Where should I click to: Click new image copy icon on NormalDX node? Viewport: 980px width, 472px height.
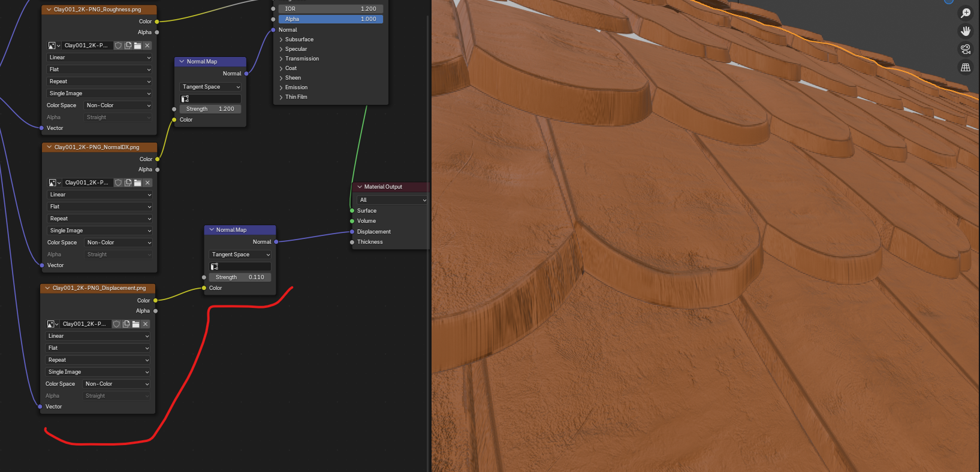128,183
